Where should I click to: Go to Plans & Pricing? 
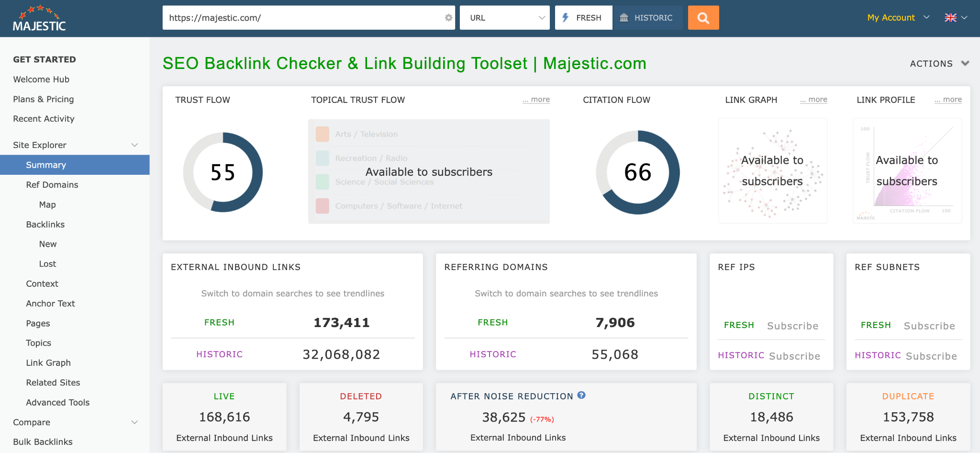(x=44, y=99)
